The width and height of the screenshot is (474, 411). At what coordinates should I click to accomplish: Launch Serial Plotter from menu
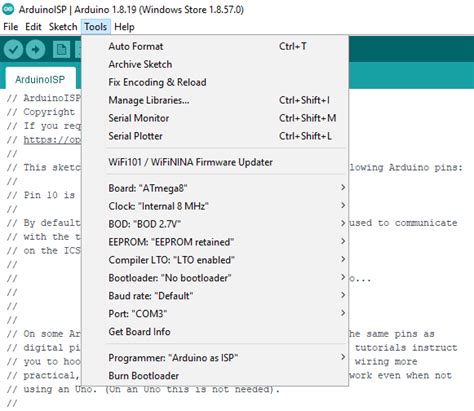click(215, 136)
